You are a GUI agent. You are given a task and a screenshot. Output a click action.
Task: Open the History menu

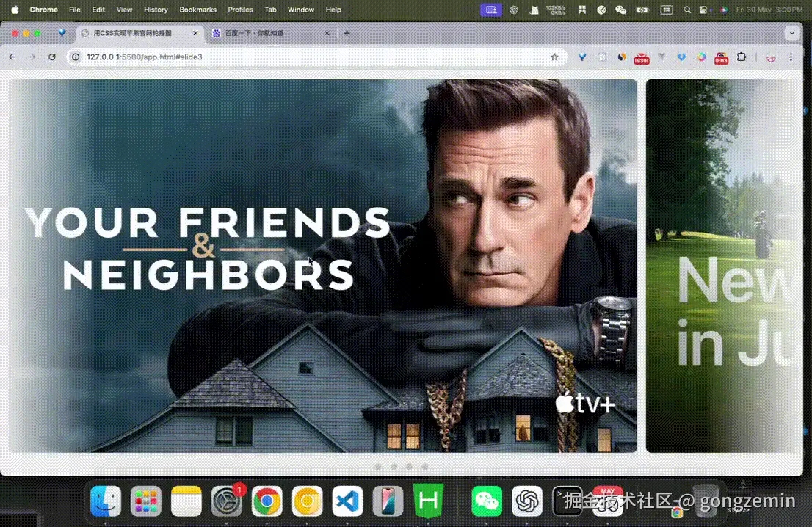tap(156, 10)
